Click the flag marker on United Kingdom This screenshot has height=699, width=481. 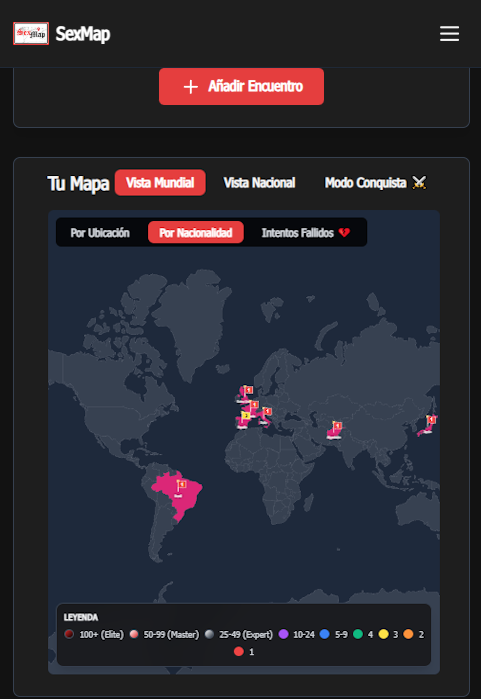click(x=248, y=390)
